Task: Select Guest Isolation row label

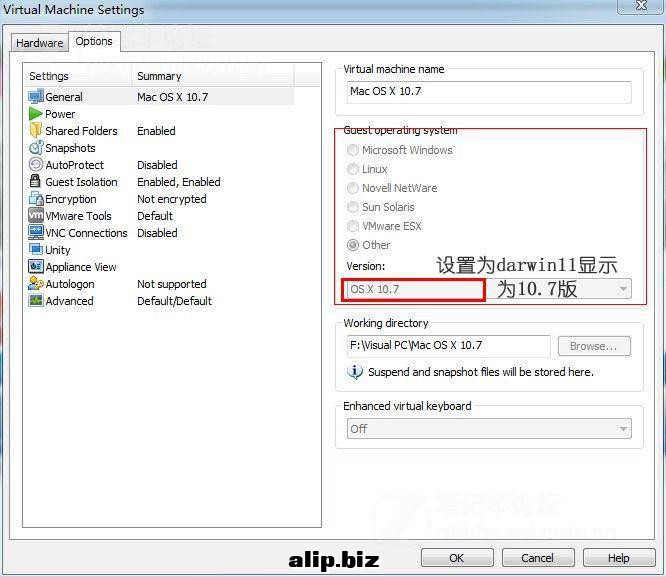Action: [82, 182]
